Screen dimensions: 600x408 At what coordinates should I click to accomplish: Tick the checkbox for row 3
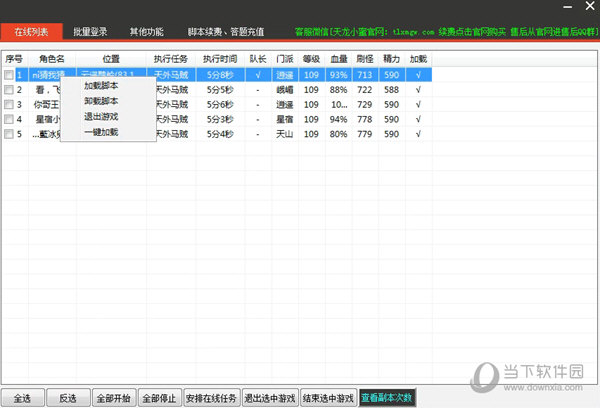9,104
